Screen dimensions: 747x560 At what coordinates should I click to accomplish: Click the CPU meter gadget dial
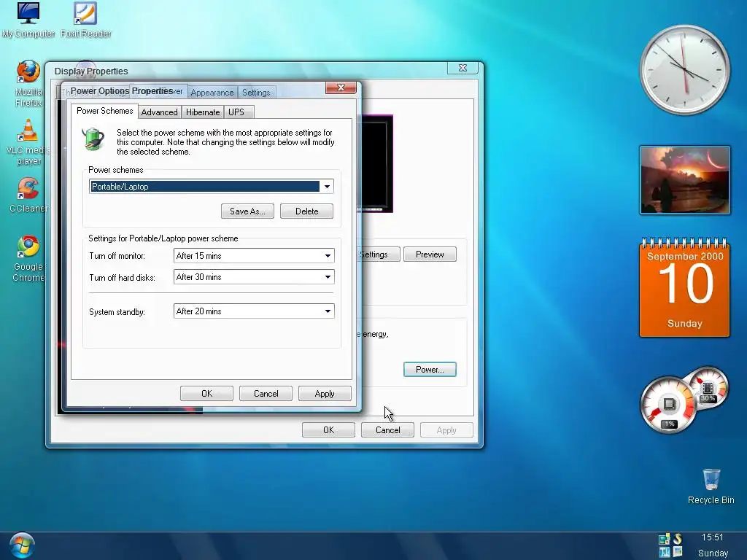[668, 405]
